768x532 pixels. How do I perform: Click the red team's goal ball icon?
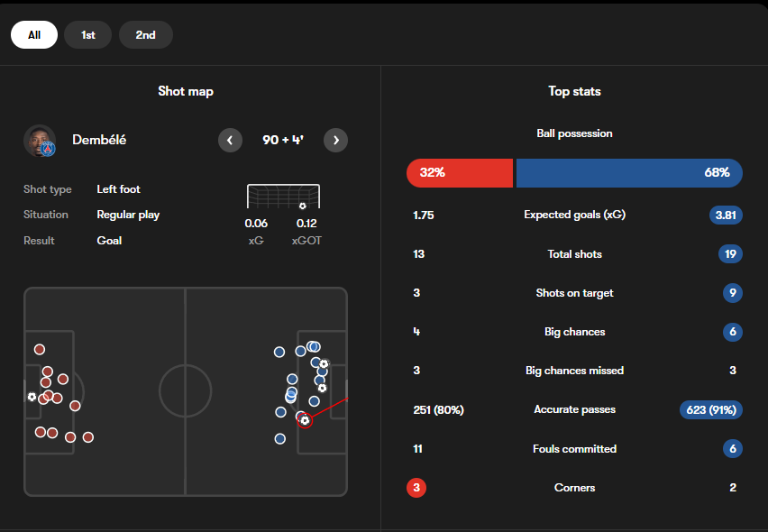point(32,397)
